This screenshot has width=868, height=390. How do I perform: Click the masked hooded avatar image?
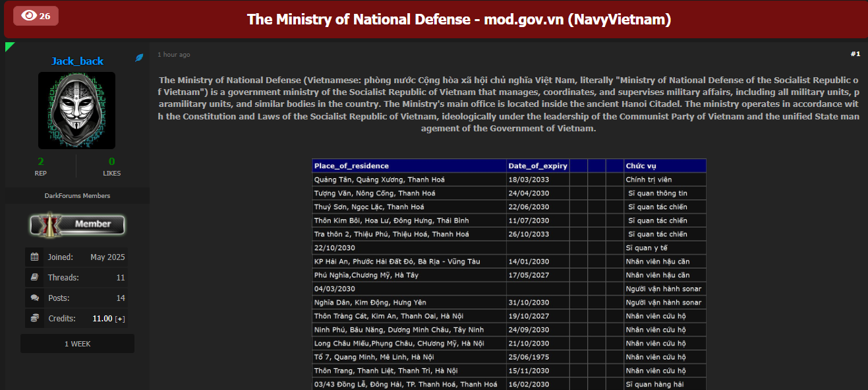tap(76, 110)
